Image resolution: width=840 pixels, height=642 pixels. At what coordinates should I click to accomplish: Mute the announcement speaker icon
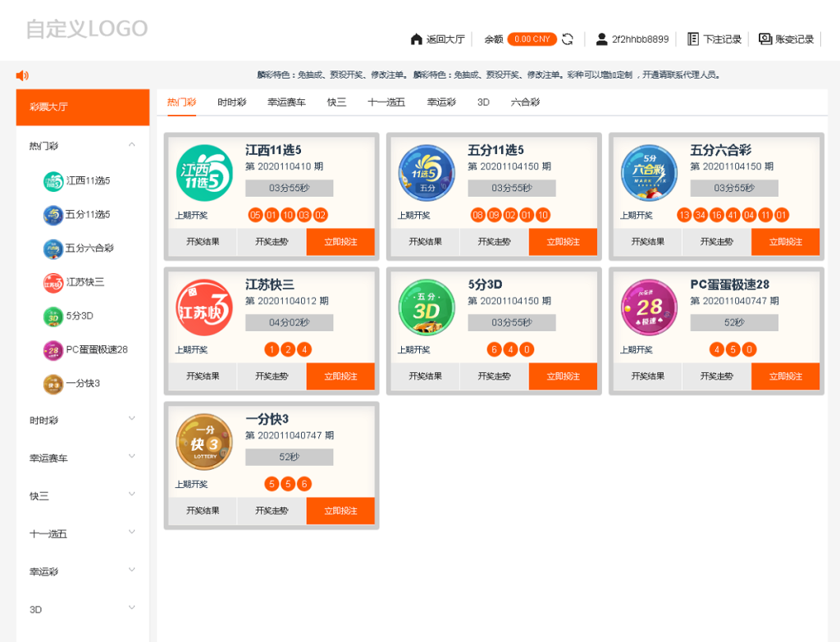point(21,75)
